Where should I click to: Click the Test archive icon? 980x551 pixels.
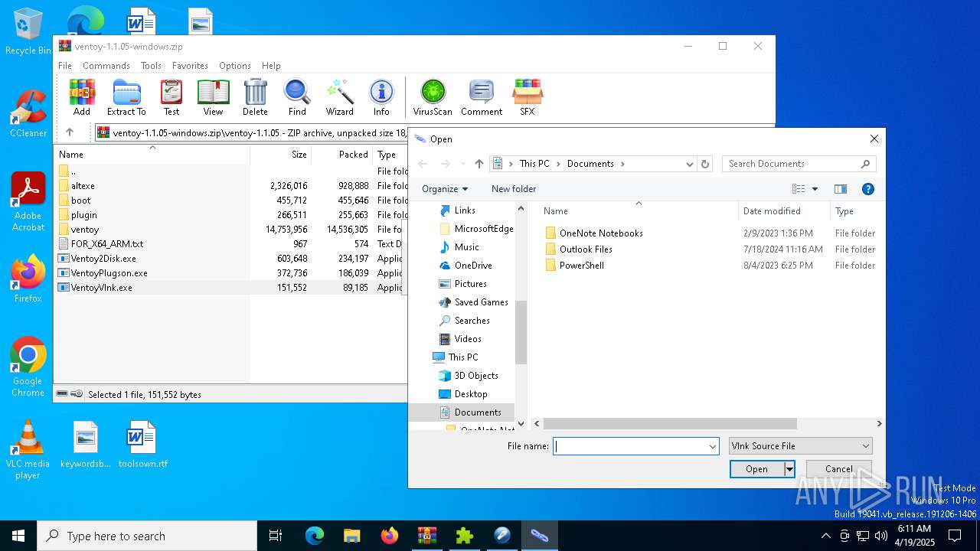click(171, 97)
